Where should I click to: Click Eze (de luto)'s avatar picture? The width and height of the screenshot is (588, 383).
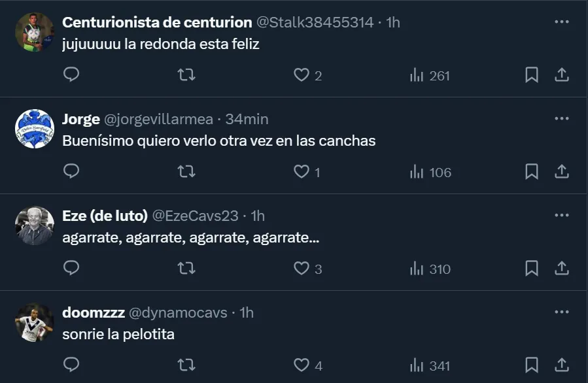[34, 225]
